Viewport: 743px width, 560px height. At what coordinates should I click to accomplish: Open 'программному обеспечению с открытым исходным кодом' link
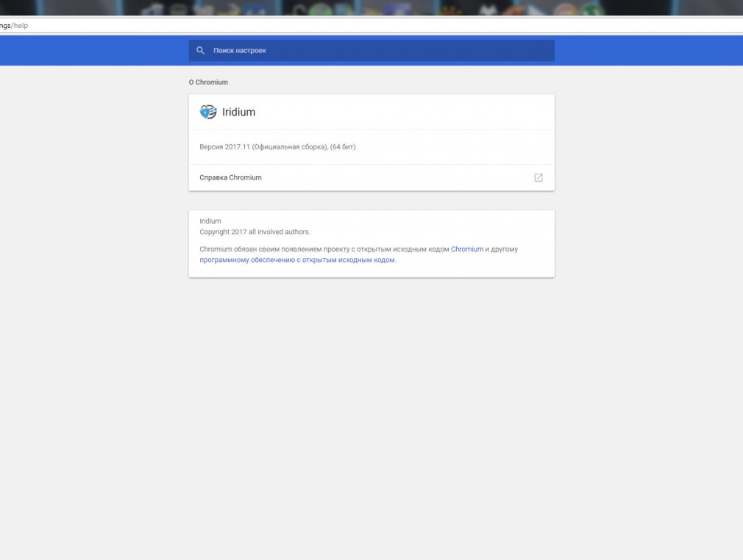click(297, 260)
